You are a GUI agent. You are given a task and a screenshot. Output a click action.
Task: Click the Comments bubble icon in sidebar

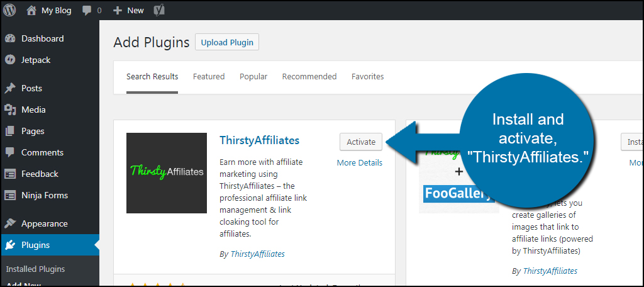click(10, 152)
